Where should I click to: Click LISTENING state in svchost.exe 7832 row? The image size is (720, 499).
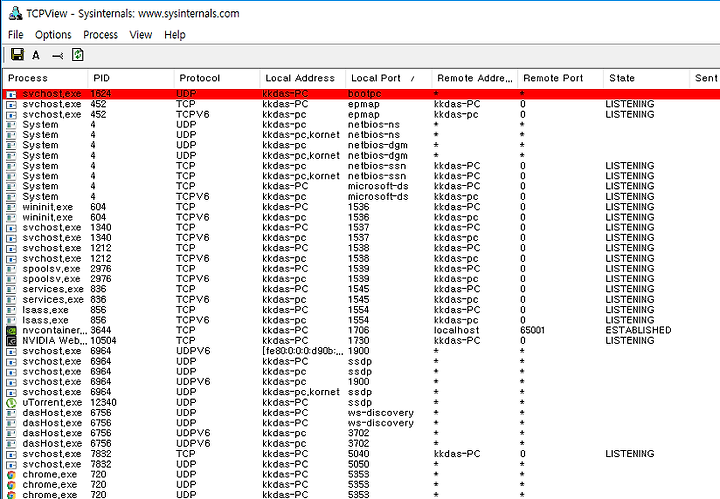pyautogui.click(x=630, y=454)
